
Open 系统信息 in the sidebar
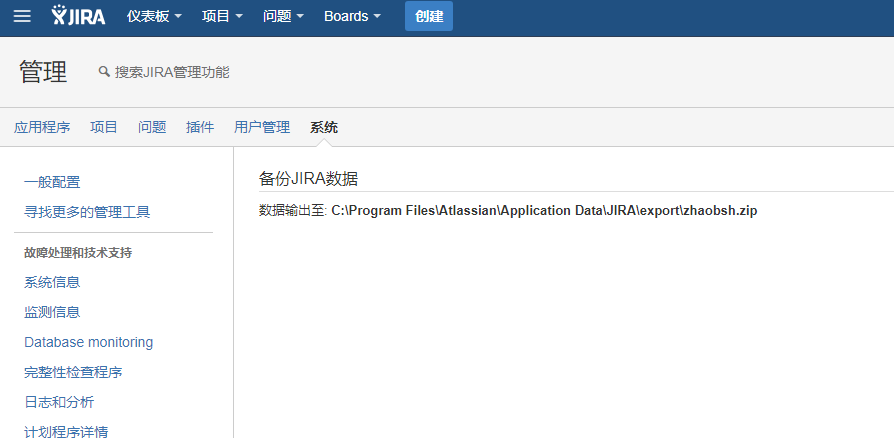pyautogui.click(x=52, y=282)
